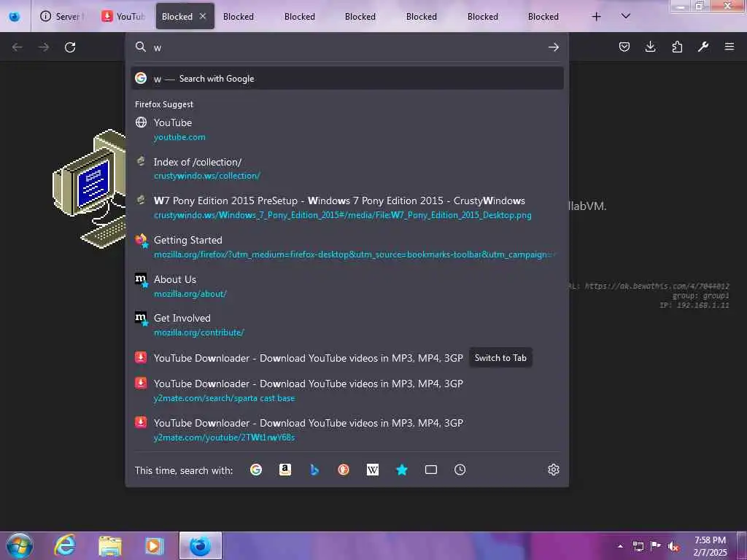Viewport: 747px width, 560px height.
Task: Search this time with Bing icon
Action: (314, 470)
